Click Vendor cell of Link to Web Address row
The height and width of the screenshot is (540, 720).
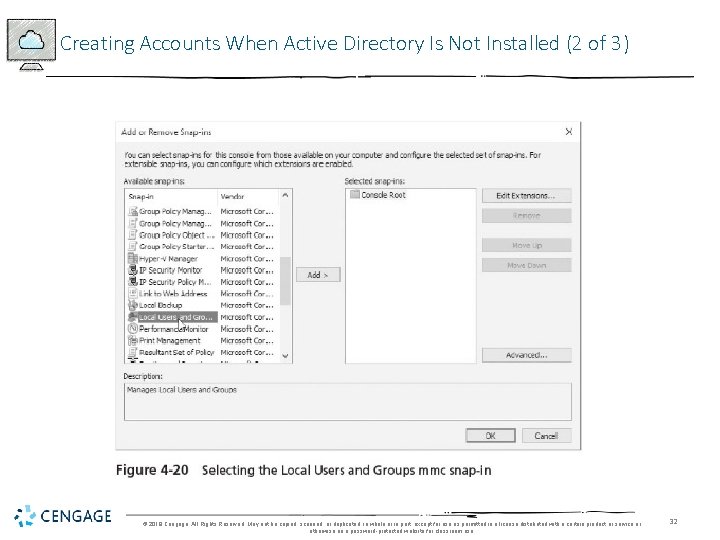[247, 293]
